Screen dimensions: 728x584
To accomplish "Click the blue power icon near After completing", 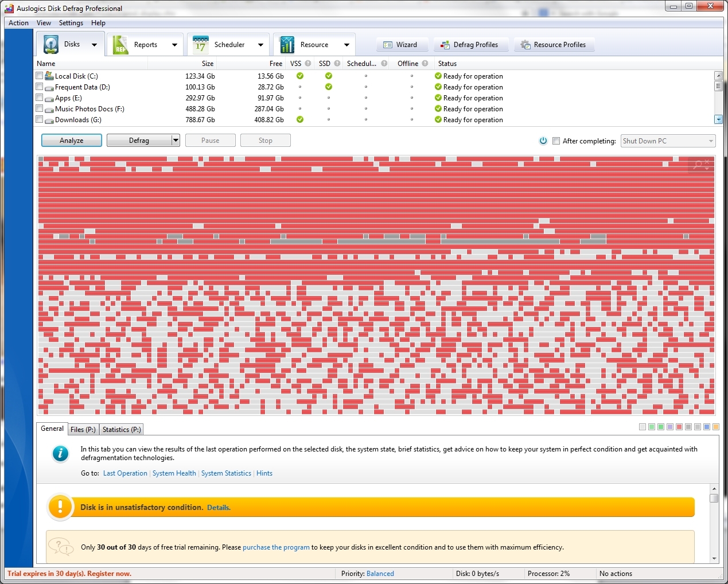I will coord(543,141).
